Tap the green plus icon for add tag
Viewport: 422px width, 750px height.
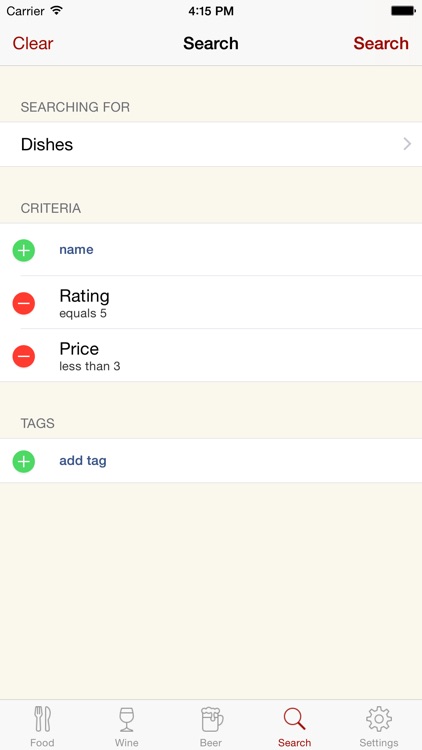click(23, 462)
